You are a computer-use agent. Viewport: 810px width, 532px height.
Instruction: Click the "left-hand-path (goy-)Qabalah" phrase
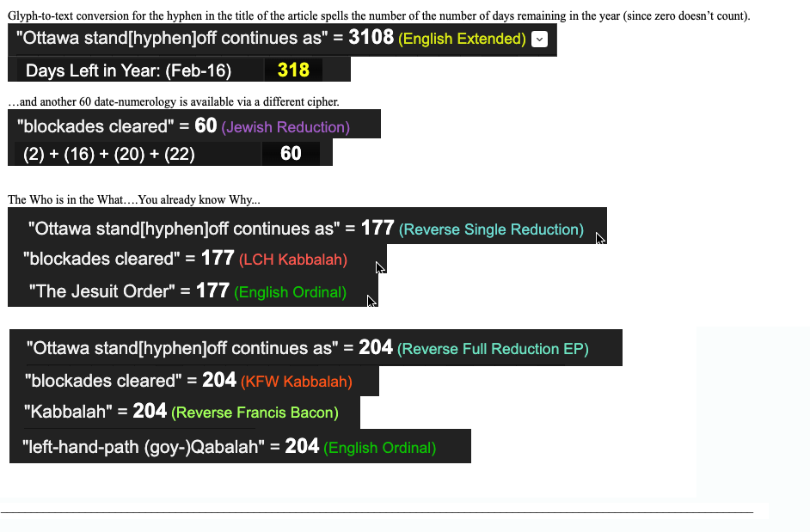coord(143,447)
